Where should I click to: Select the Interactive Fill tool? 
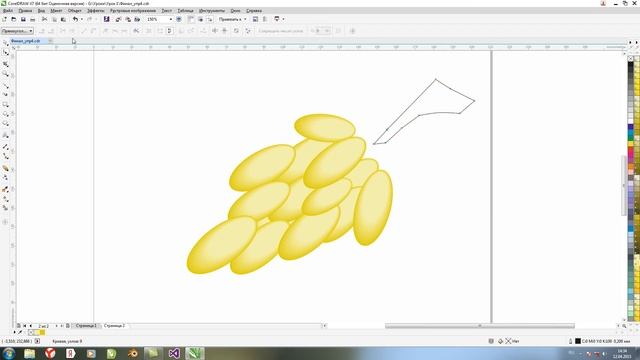click(5, 199)
